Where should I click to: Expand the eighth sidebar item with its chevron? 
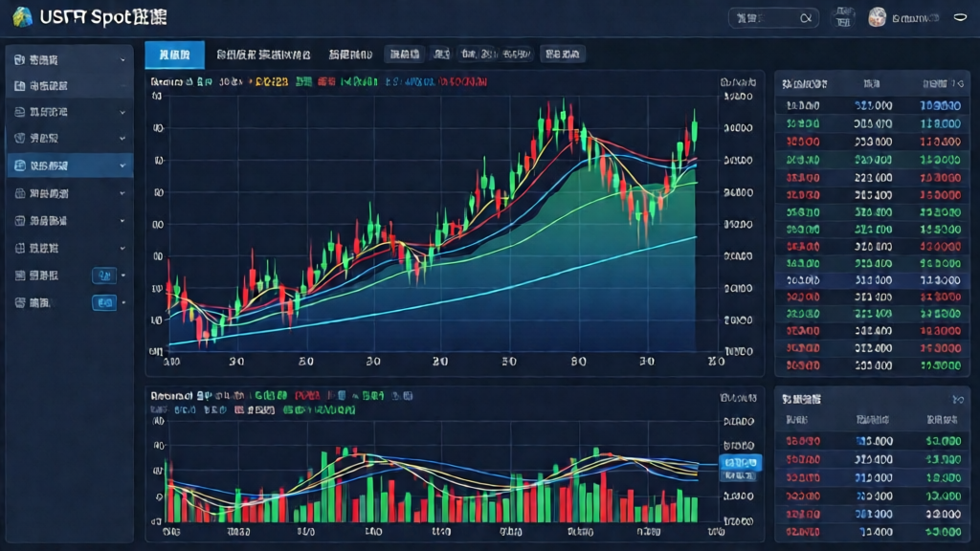pos(122,248)
